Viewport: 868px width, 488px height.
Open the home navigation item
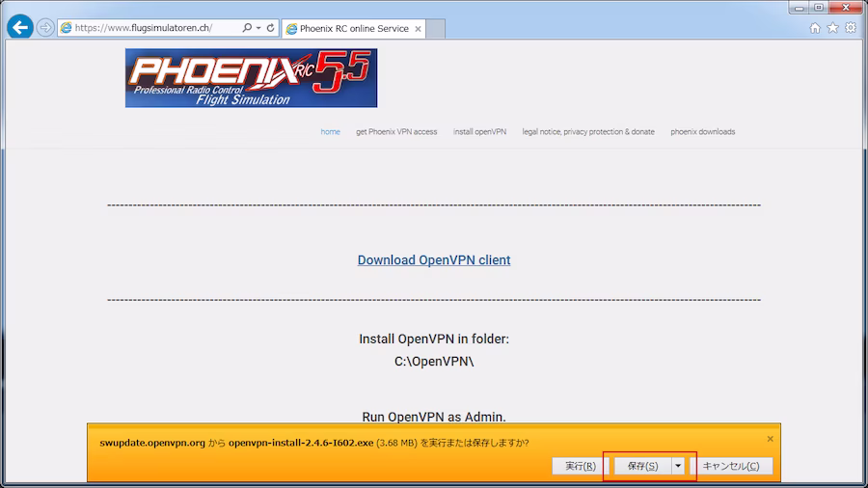[331, 132]
